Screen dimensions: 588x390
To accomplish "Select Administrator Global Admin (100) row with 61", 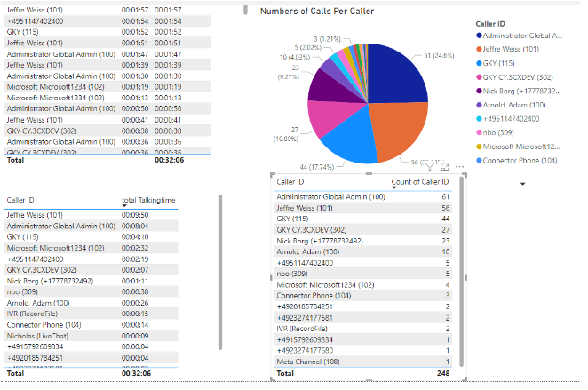I will pos(363,197).
